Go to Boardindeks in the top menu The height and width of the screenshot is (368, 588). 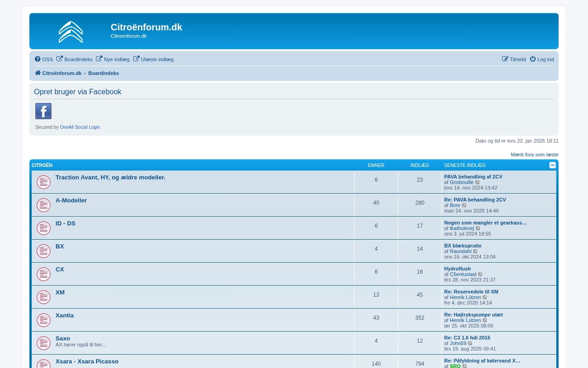pyautogui.click(x=74, y=59)
